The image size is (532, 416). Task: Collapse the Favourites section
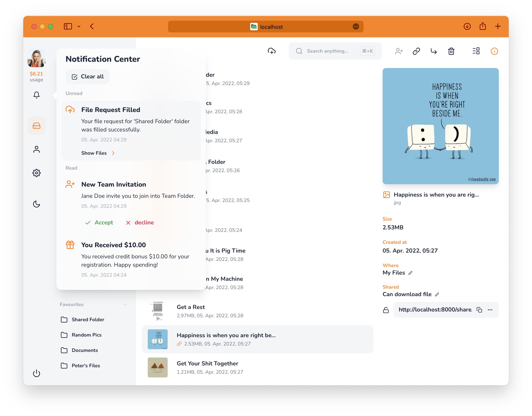125,304
